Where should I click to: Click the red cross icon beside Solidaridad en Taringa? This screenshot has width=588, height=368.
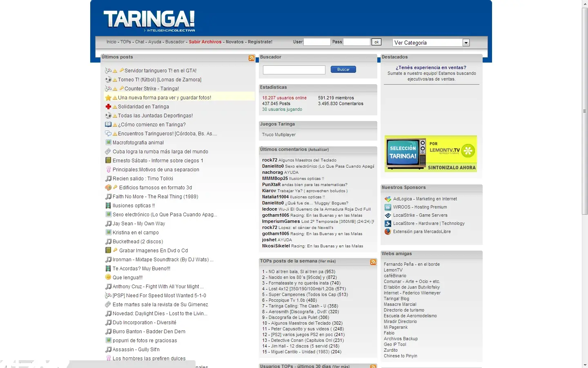click(x=108, y=107)
